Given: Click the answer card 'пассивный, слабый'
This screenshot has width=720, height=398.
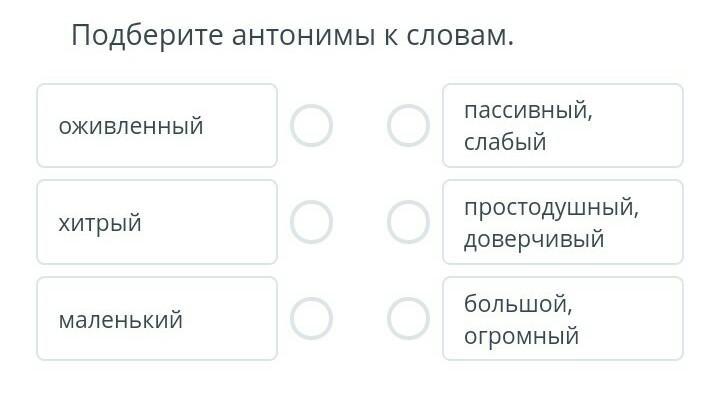Looking at the screenshot, I should 563,125.
